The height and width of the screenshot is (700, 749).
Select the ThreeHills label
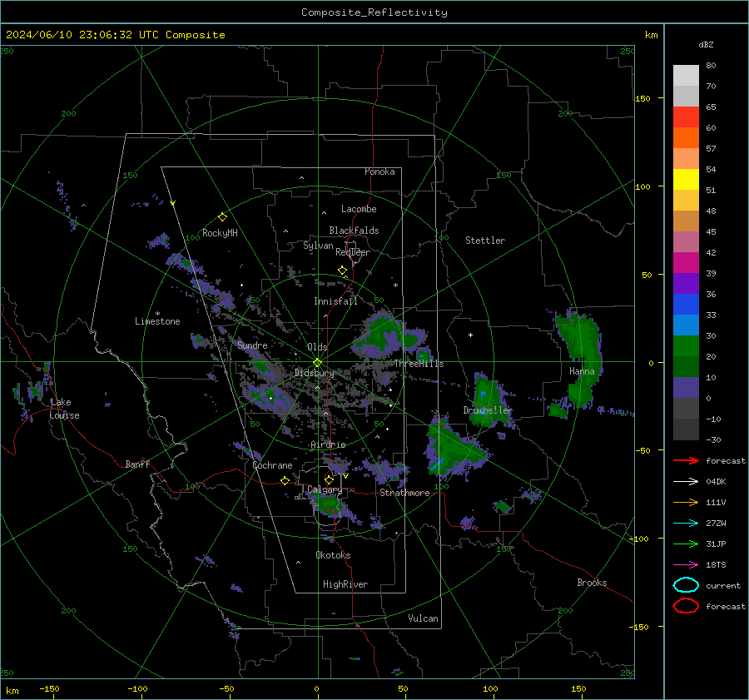click(x=419, y=364)
